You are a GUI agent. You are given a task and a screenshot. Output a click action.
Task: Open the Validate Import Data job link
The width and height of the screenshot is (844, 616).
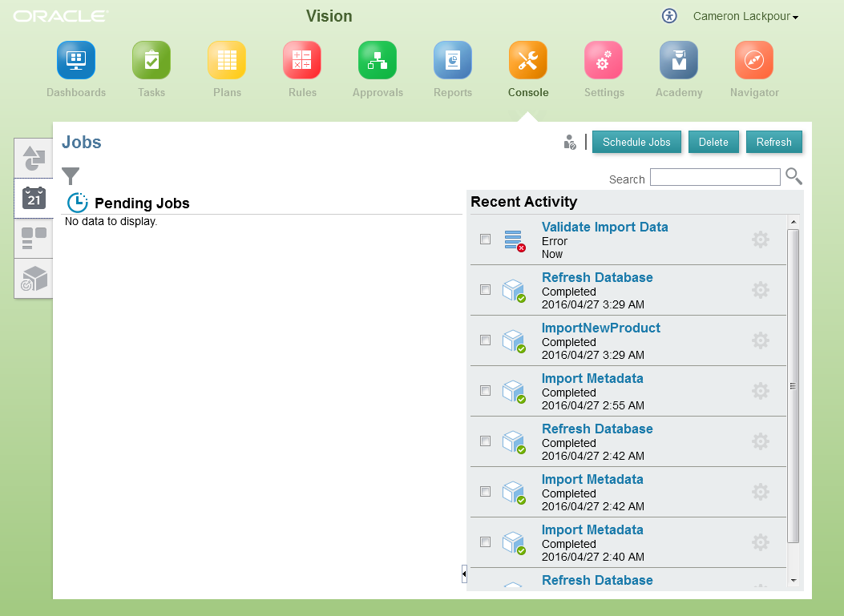(604, 227)
